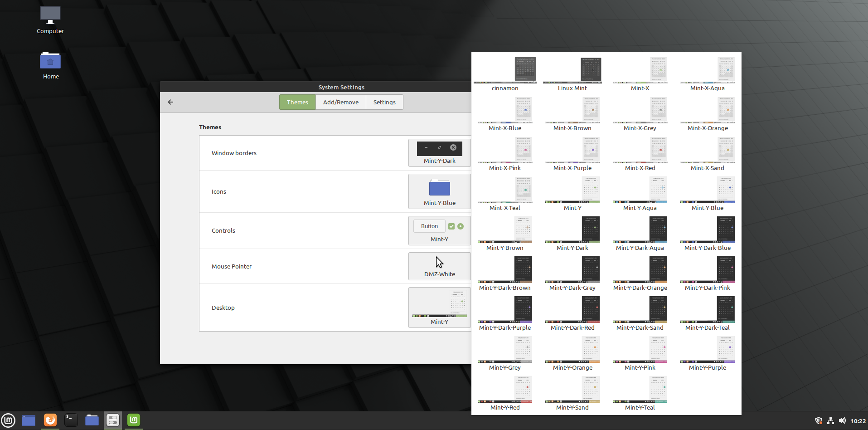Click the network icon in system tray
This screenshot has height=430, width=868.
[x=830, y=421]
